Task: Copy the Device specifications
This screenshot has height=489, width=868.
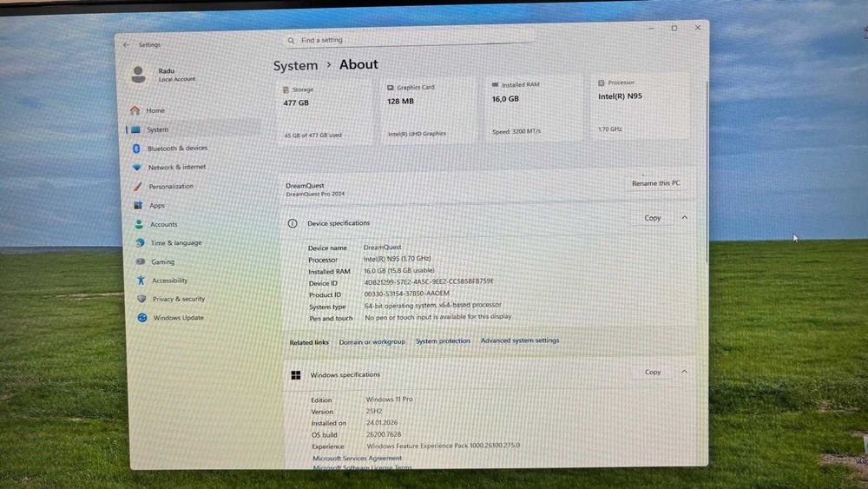Action: coord(653,218)
